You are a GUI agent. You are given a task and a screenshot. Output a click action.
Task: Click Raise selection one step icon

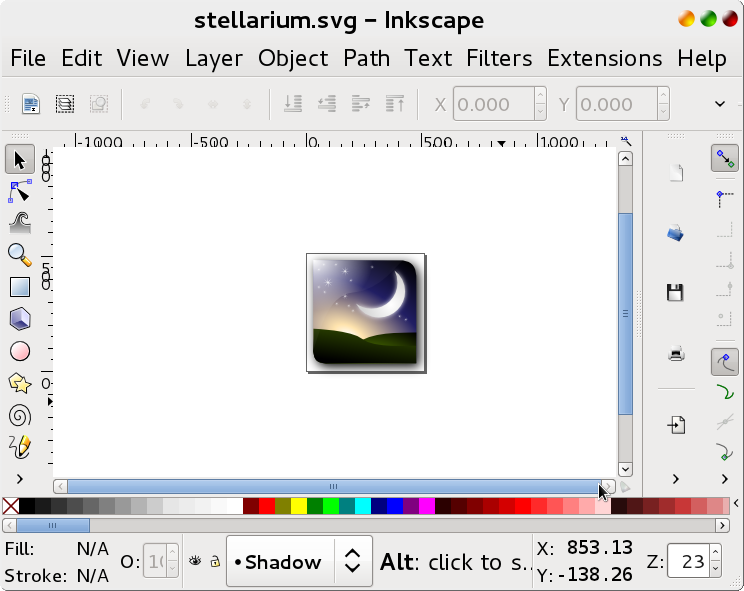tap(361, 104)
